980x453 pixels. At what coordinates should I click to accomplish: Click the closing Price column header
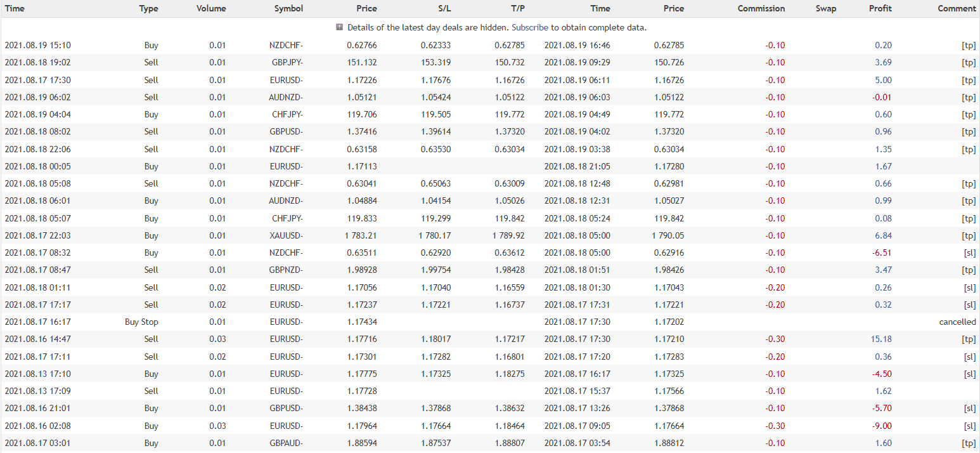pyautogui.click(x=674, y=8)
